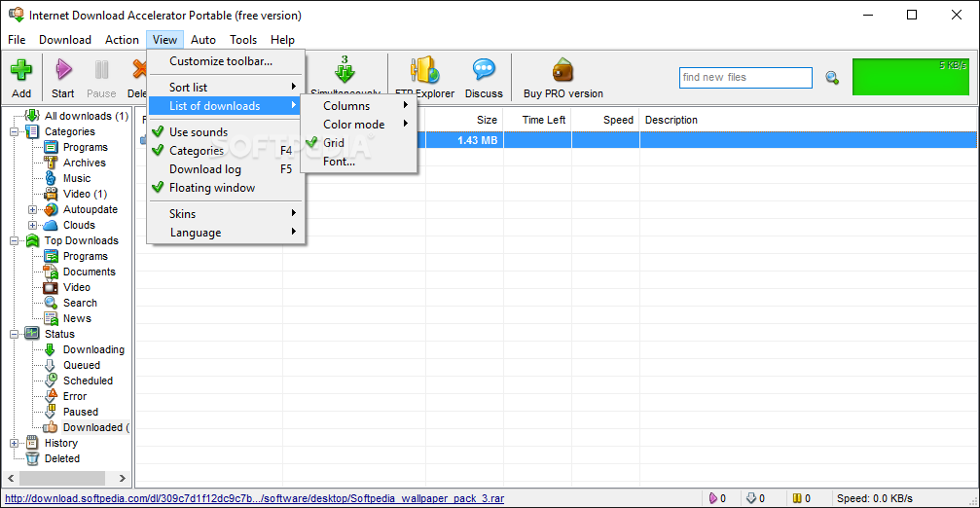Open the Action menu
980x508 pixels.
122,39
